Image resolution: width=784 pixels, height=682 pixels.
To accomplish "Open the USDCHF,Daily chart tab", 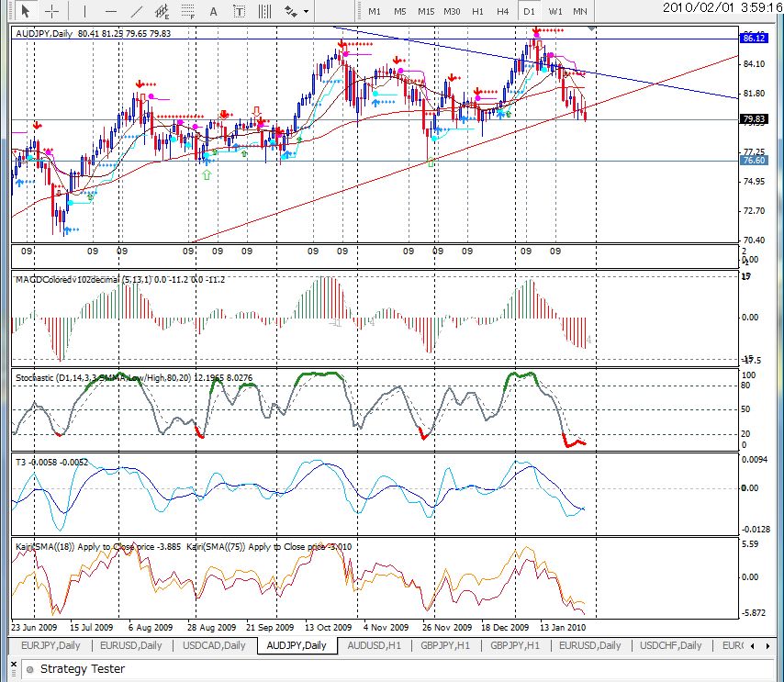I will click(671, 645).
